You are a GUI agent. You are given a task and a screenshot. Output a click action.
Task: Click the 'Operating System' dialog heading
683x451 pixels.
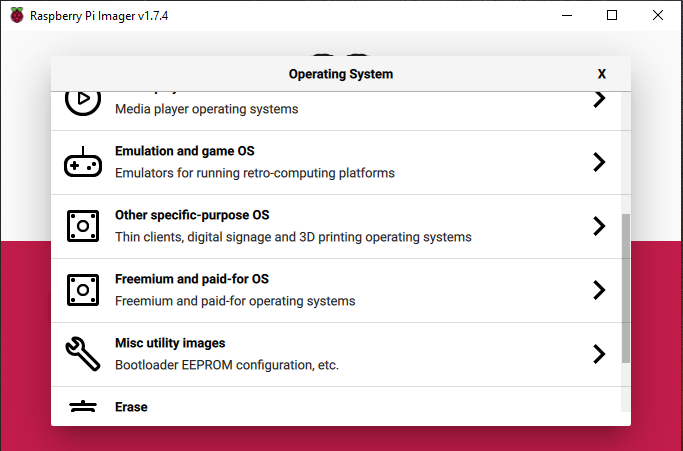[x=341, y=74]
